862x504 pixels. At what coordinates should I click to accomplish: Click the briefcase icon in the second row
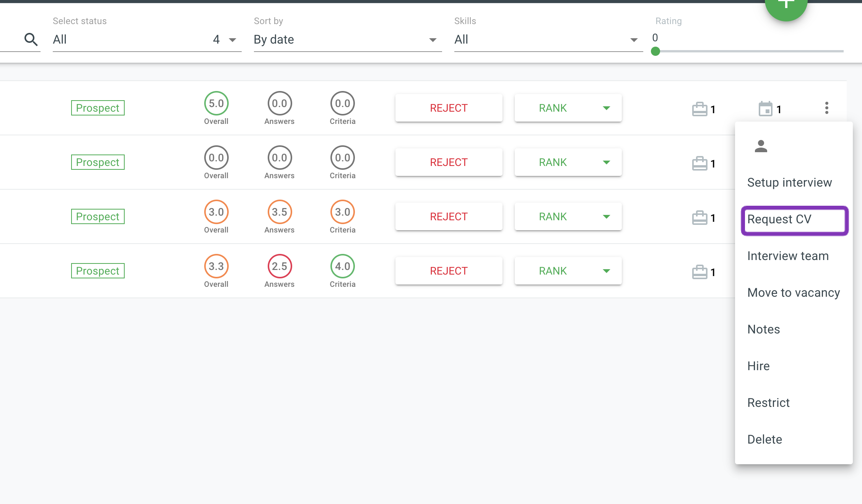pos(699,163)
